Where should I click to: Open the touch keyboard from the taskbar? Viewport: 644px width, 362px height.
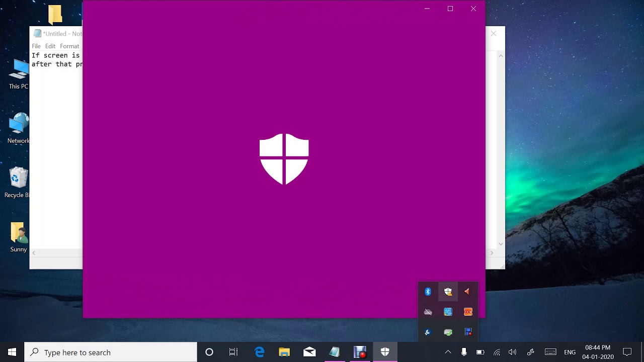(x=550, y=352)
